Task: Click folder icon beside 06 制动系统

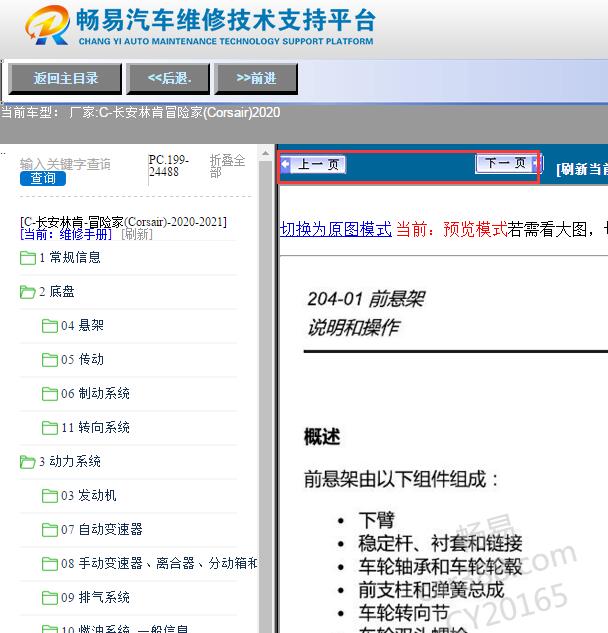Action: 50,394
